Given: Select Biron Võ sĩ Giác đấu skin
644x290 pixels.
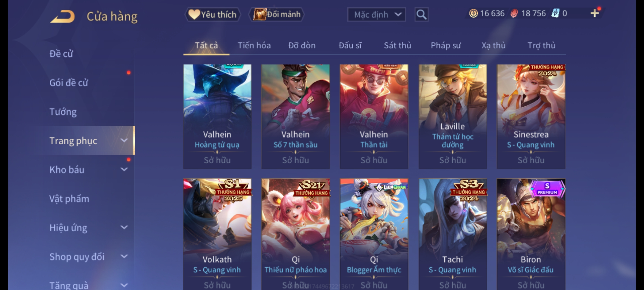Looking at the screenshot, I should click(x=531, y=234).
